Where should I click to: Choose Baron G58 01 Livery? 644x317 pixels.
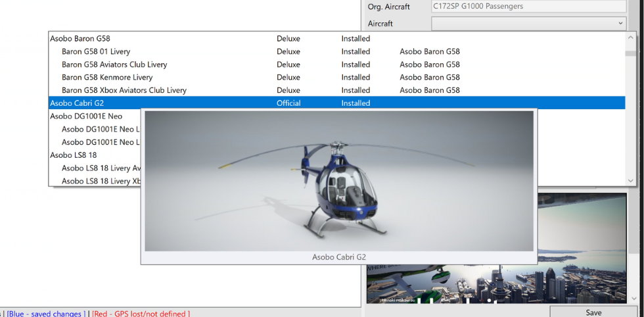click(x=96, y=51)
